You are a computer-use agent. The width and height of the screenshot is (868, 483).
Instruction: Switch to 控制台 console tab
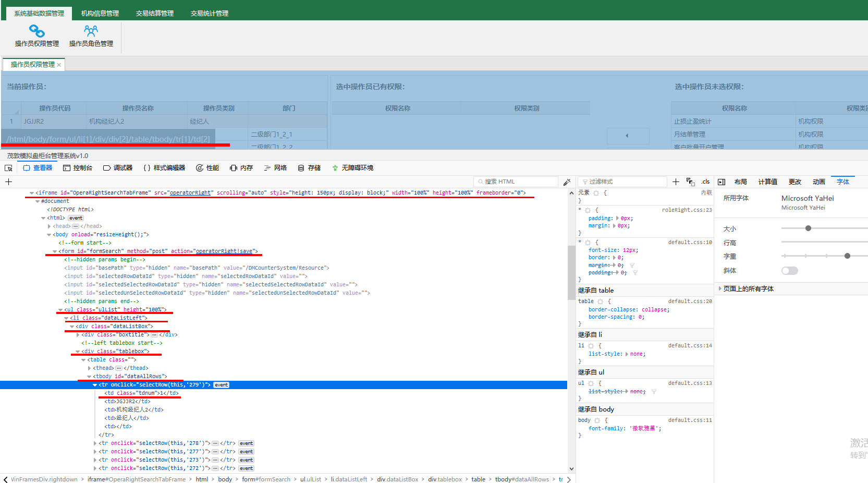[78, 168]
